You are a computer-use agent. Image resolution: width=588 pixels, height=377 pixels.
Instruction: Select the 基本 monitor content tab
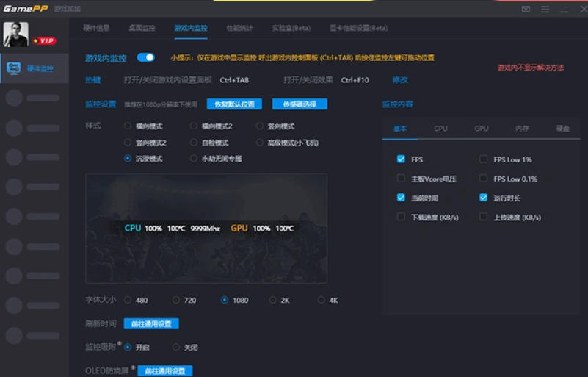(400, 129)
